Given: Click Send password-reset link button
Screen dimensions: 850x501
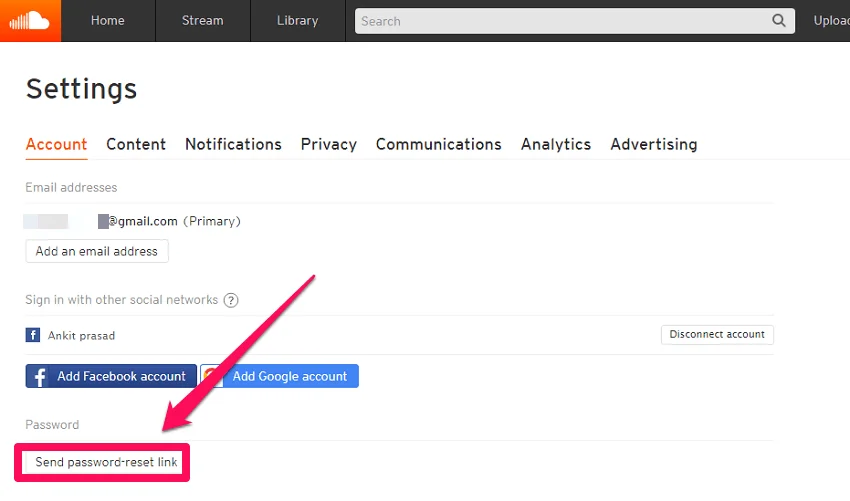Looking at the screenshot, I should [106, 462].
